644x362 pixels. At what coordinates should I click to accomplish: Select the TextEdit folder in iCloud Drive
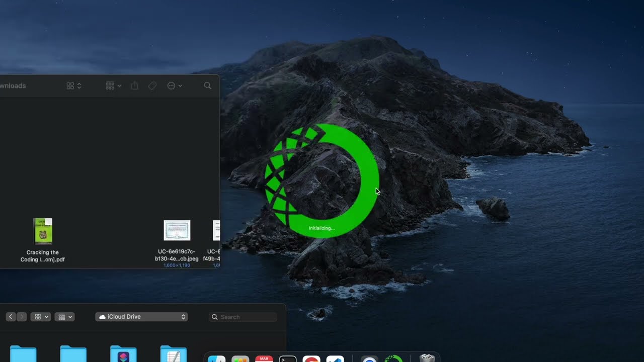[174, 353]
